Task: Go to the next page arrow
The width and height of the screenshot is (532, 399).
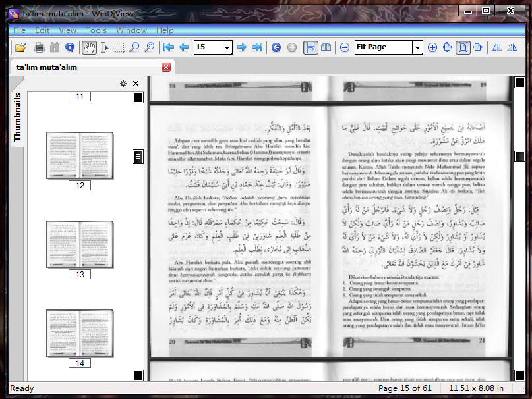Action: coord(242,47)
